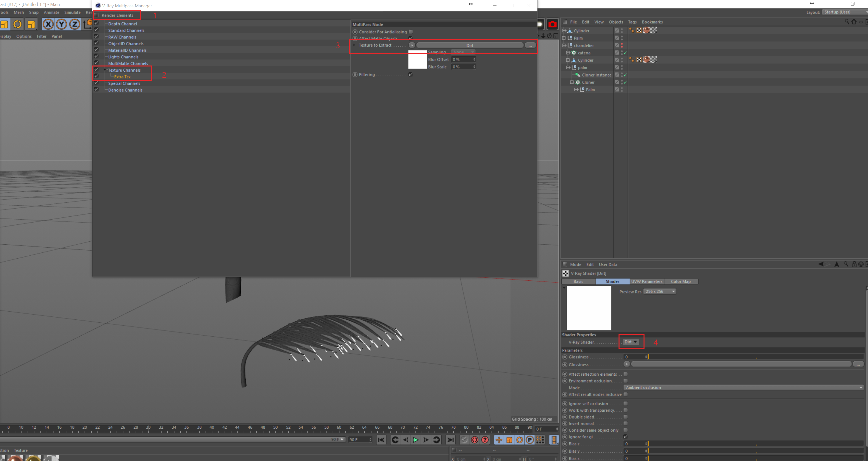Screen dimensions: 868x461
Task: Click the Dirt texture button
Action: coord(470,45)
